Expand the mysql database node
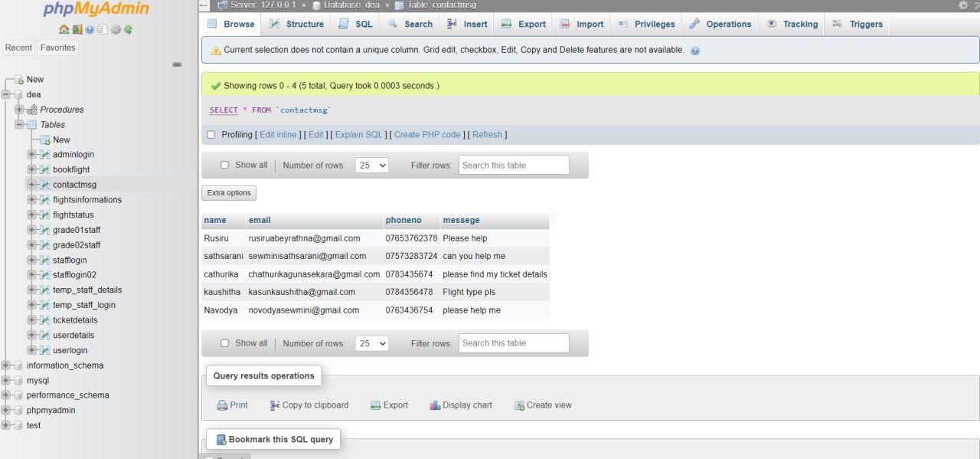Screen dimensions: 980x459 click(x=6, y=381)
